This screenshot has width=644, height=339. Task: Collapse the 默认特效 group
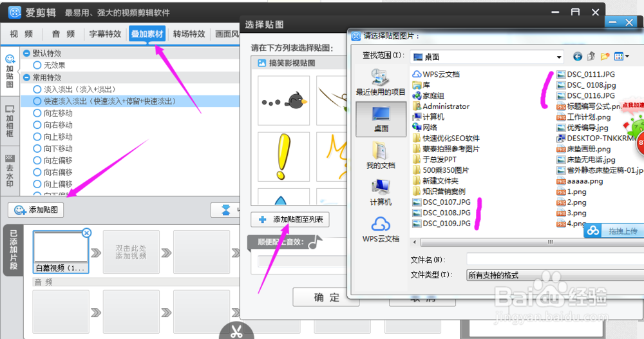[26, 53]
